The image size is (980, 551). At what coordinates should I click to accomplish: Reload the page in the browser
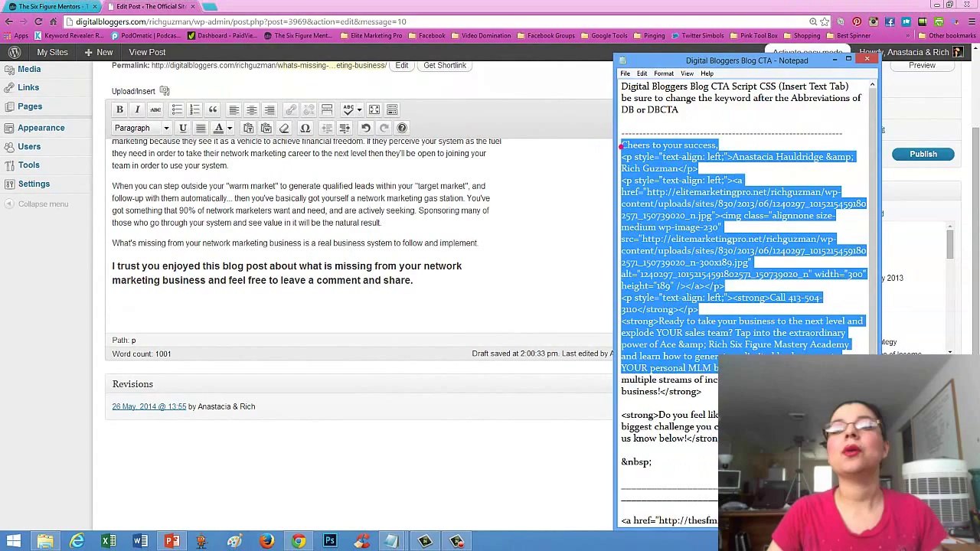(38, 21)
